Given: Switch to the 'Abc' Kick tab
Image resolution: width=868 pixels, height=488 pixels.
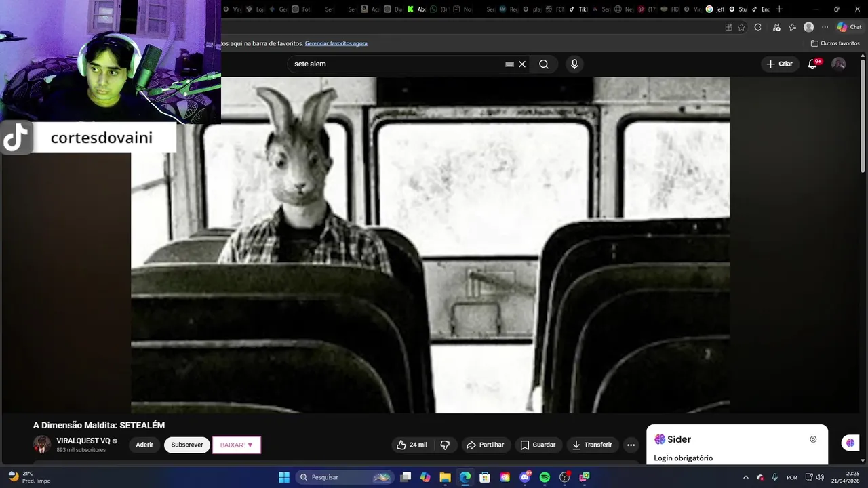Looking at the screenshot, I should coord(416,9).
